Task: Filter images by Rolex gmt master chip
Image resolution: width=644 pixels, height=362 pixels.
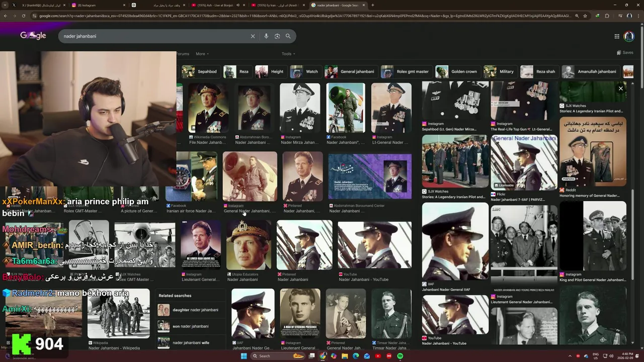Action: click(406, 71)
